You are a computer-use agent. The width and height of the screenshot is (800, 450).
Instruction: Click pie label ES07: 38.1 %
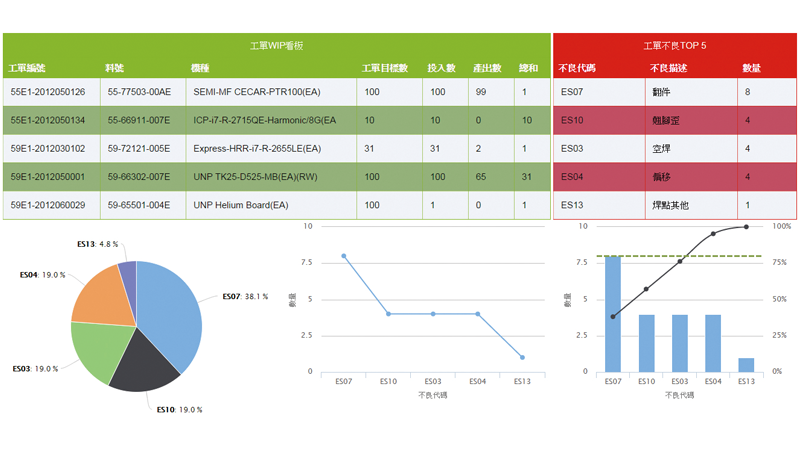245,296
